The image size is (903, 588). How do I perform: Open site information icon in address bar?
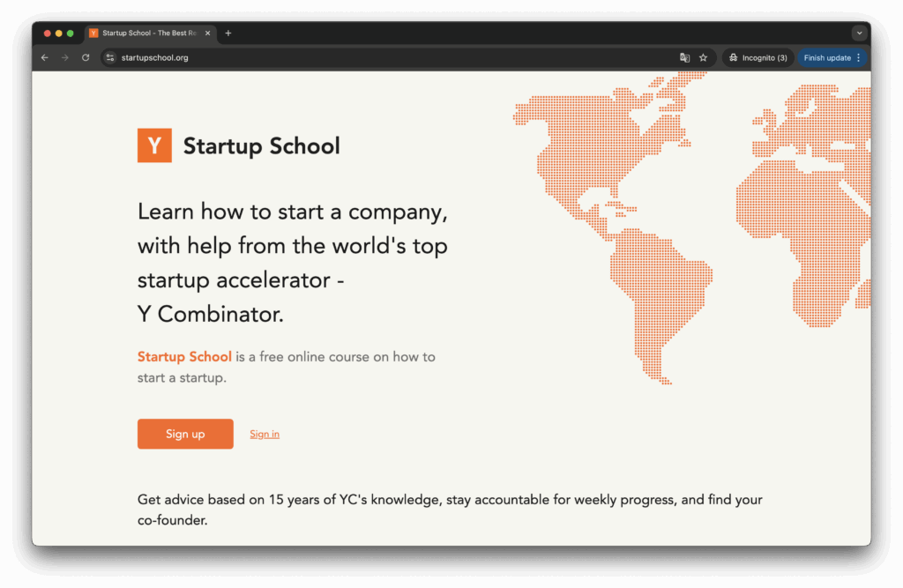(110, 57)
